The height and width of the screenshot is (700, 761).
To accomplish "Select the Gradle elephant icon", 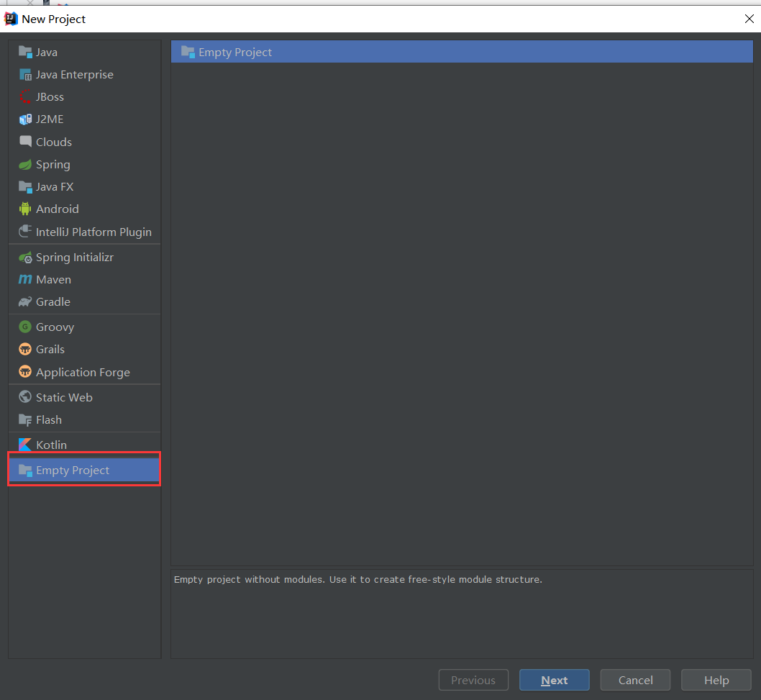I will point(25,301).
